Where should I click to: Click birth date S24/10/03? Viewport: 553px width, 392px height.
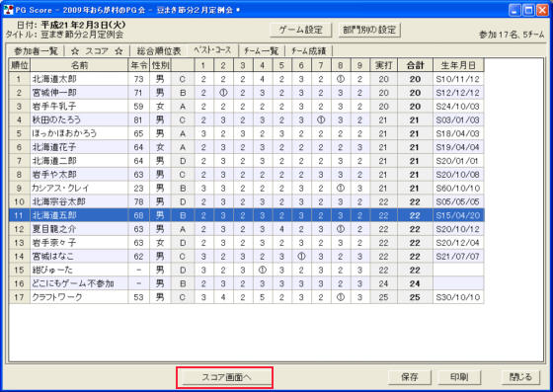458,107
